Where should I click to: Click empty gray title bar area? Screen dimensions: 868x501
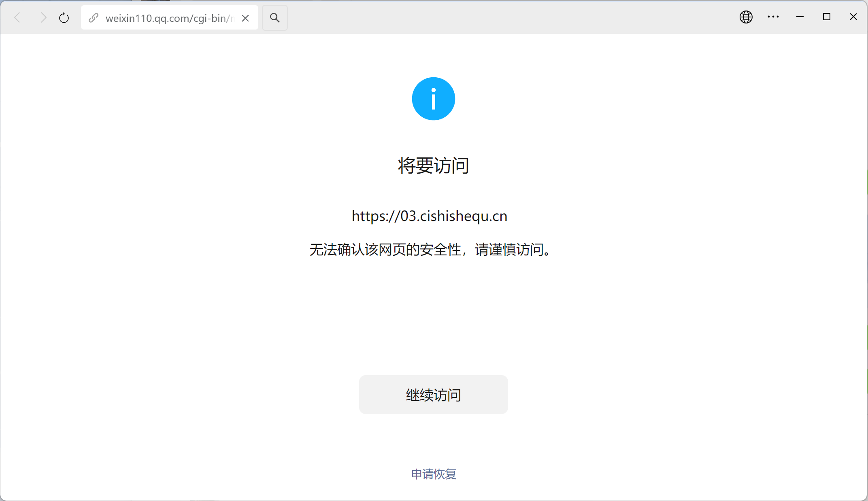tap(506, 17)
